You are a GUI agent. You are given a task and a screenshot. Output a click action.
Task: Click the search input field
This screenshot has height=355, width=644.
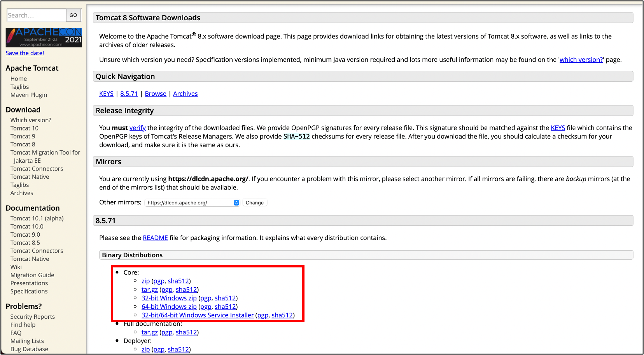pyautogui.click(x=37, y=15)
